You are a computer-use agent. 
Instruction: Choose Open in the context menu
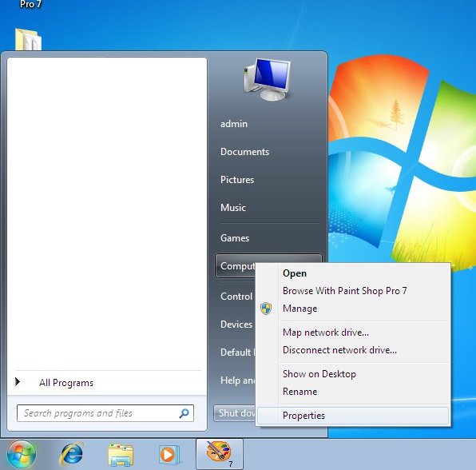(353, 273)
